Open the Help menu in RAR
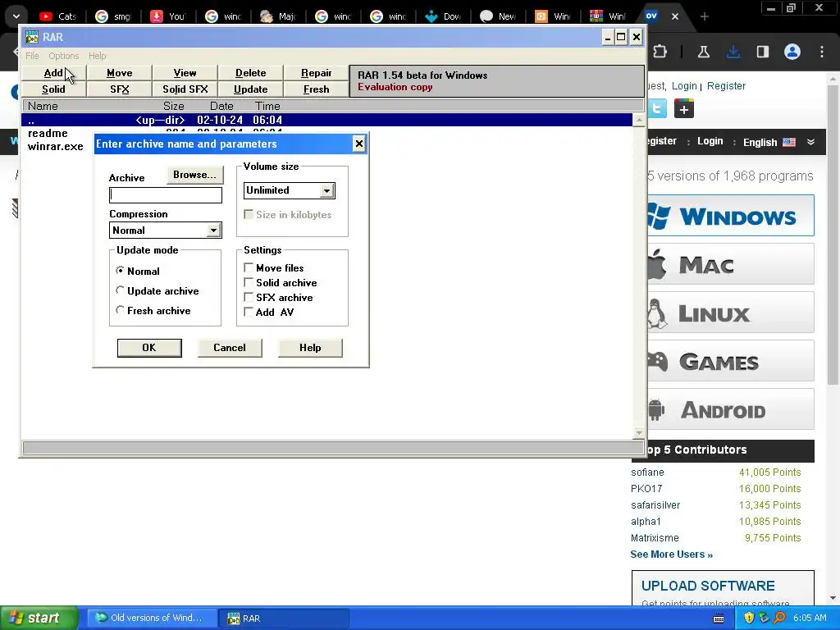This screenshot has width=840, height=630. (x=97, y=56)
